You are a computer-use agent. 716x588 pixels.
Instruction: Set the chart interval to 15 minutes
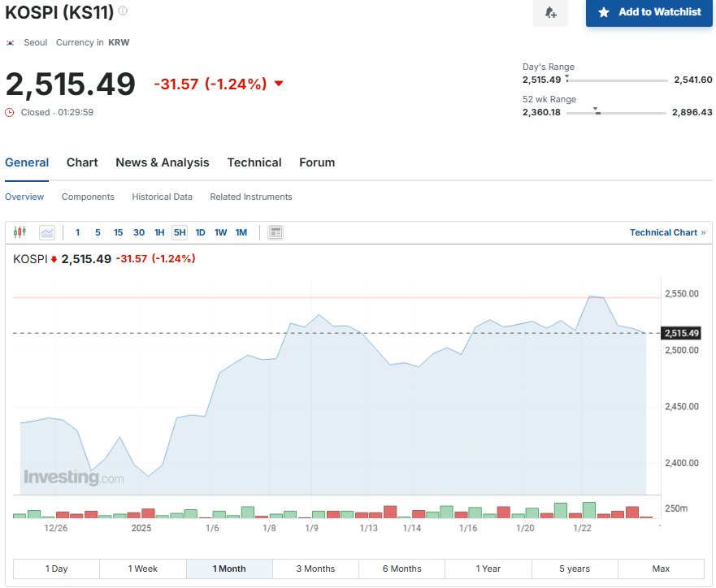(119, 232)
